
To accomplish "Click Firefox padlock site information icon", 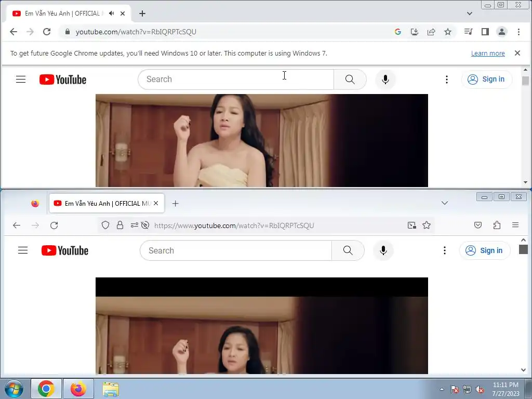I will 120,225.
